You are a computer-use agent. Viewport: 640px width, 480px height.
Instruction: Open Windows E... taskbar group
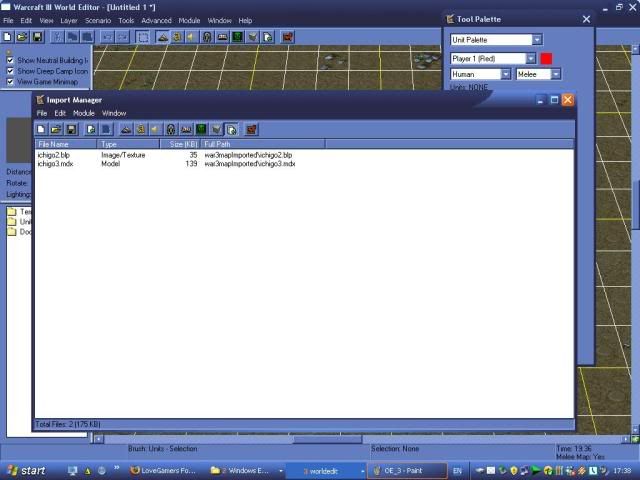[x=246, y=471]
